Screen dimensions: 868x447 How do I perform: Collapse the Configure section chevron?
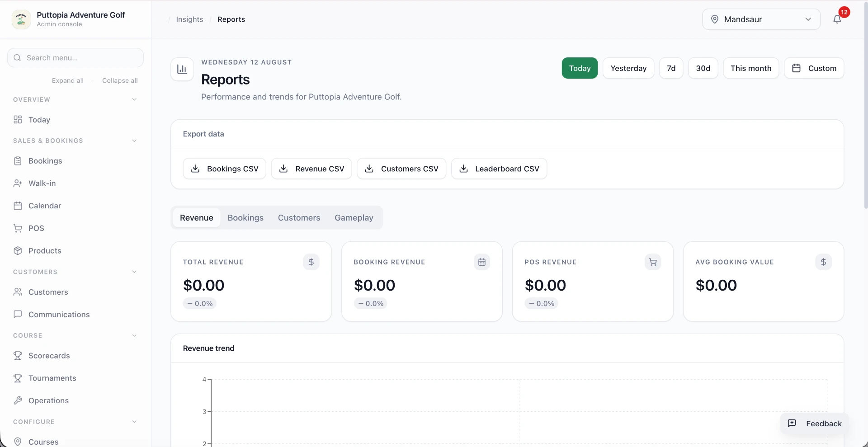click(134, 422)
